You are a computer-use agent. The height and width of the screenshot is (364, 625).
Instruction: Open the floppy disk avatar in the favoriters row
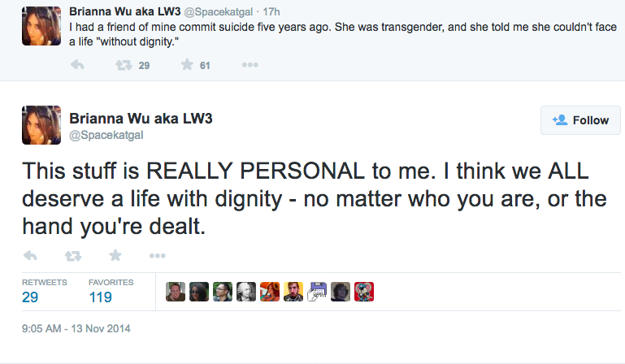317,292
